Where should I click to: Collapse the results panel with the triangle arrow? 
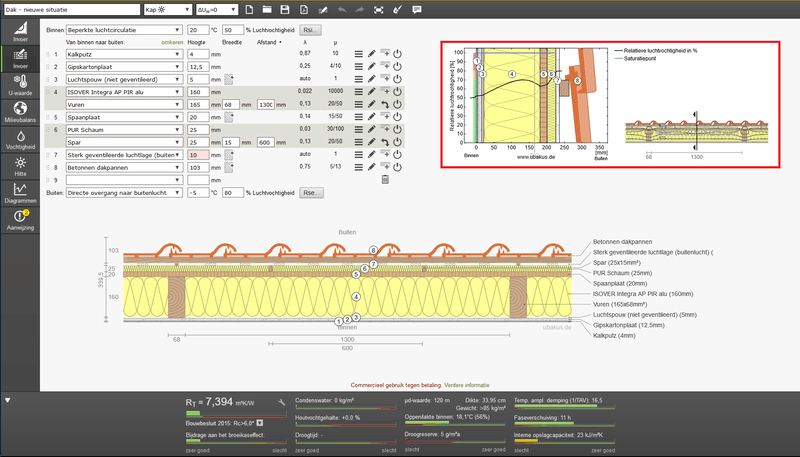coord(8,400)
